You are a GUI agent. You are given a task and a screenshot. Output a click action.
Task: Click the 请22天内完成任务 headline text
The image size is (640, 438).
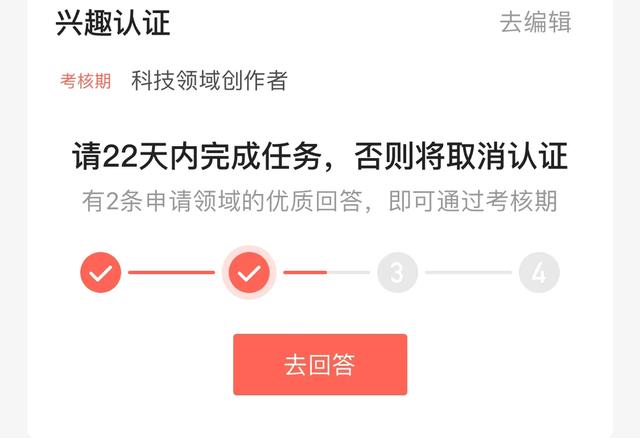pos(196,156)
